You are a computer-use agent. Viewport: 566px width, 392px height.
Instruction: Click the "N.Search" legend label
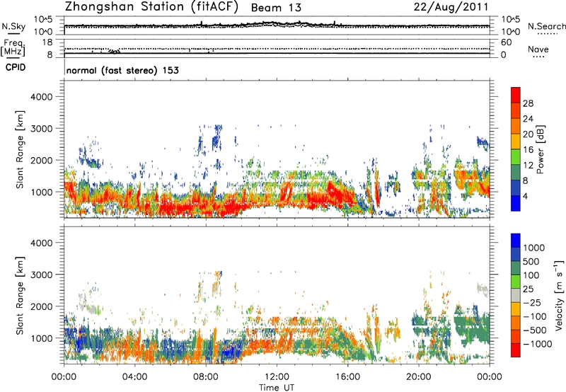tap(547, 26)
